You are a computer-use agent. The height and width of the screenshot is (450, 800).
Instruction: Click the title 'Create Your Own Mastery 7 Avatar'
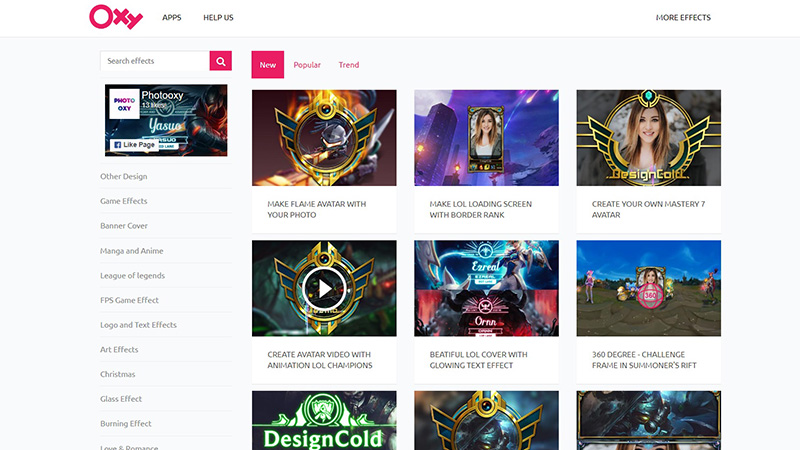tap(648, 209)
